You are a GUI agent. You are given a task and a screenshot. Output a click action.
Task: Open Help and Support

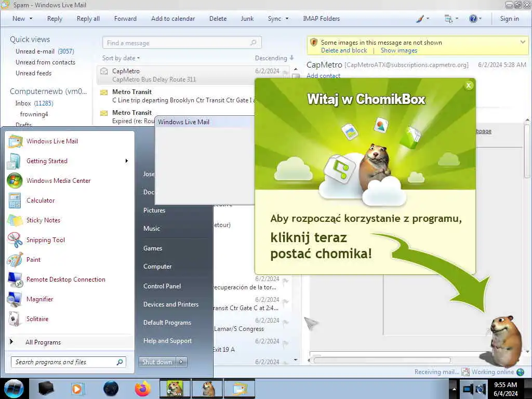(167, 341)
